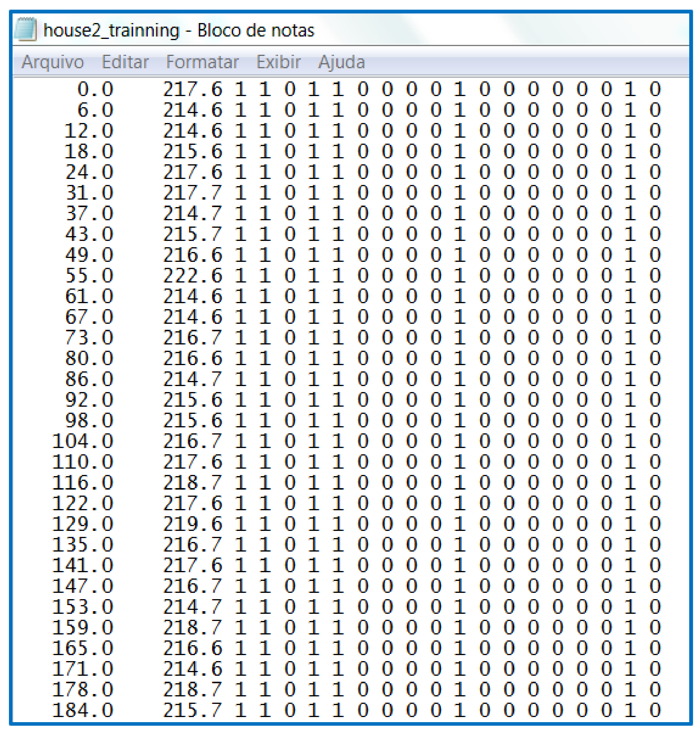
Task: Click the timestamp 80.0 in text
Action: [x=89, y=358]
